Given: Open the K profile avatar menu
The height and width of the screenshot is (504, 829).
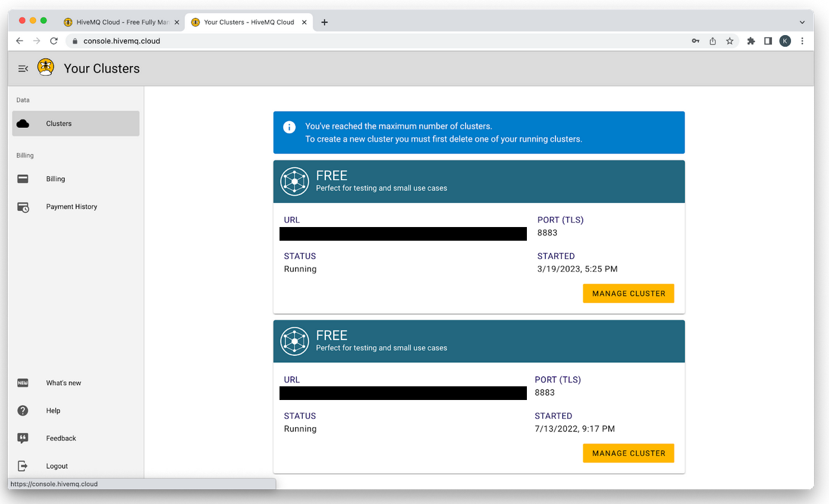Looking at the screenshot, I should (785, 41).
